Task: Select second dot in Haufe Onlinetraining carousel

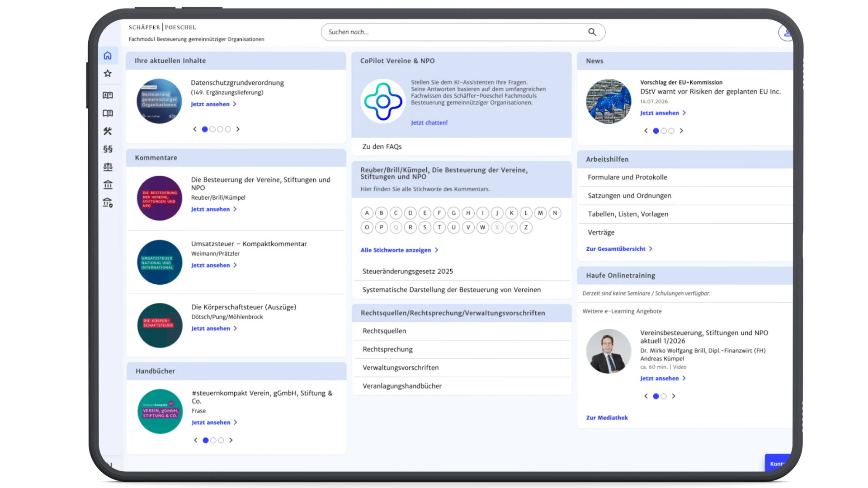Action: 664,396
